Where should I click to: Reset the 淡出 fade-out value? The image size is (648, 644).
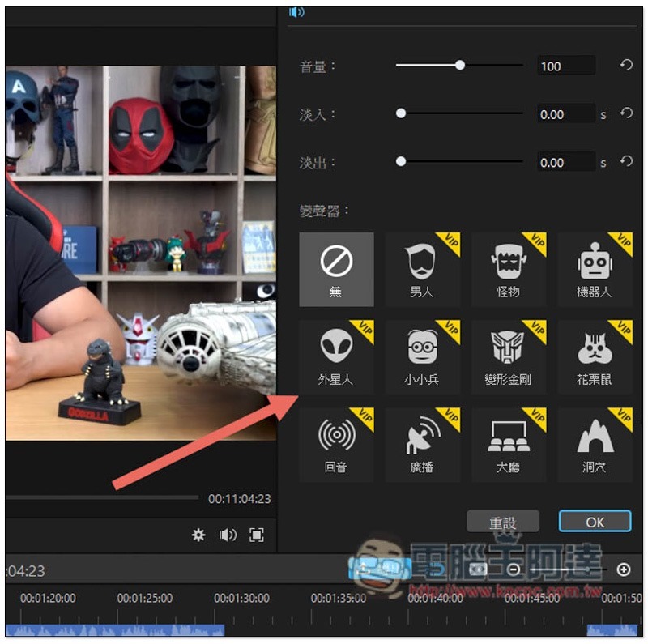point(626,162)
